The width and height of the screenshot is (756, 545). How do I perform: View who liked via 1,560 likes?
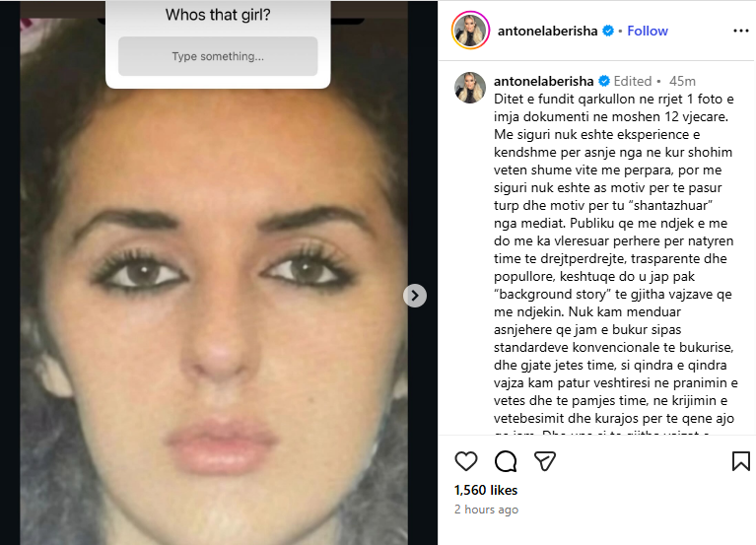click(486, 490)
